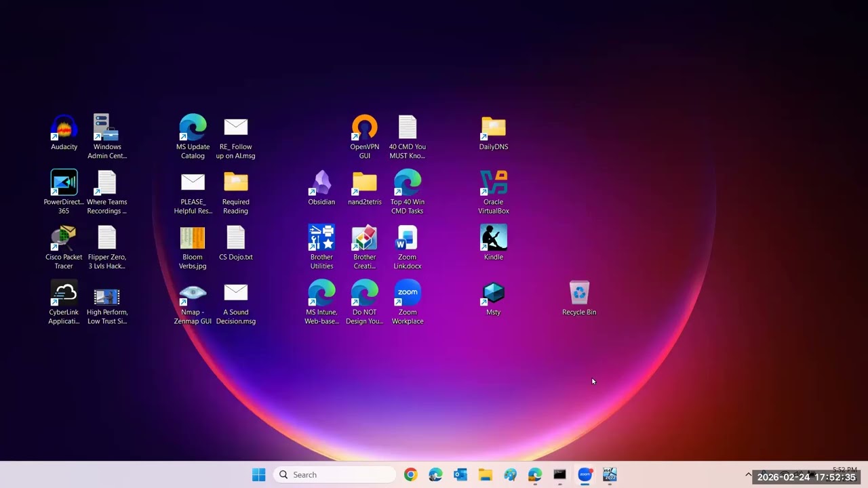The width and height of the screenshot is (868, 488).
Task: Select the Bloom Verbs.jpg image file
Action: click(x=193, y=247)
